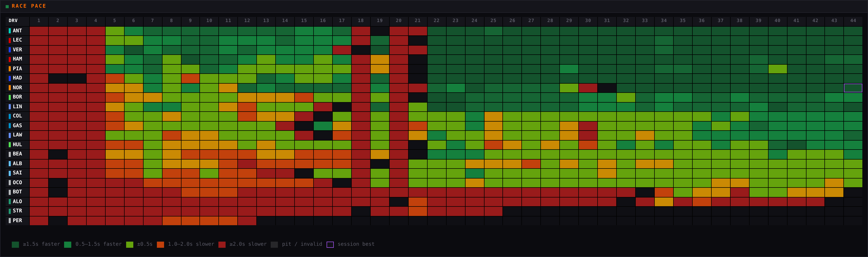This screenshot has height=257, width=868.
Task: Click the RACE PACE panel title
Action: pyautogui.click(x=29, y=6)
